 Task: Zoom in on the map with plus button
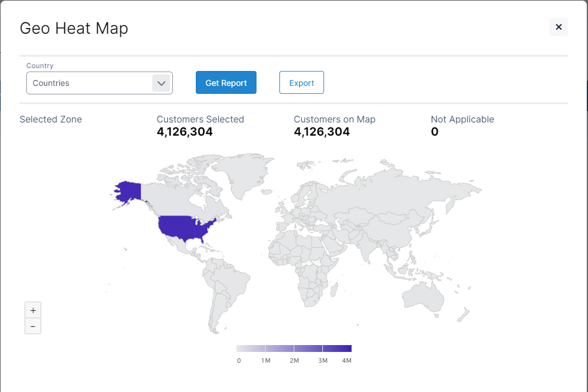[33, 310]
